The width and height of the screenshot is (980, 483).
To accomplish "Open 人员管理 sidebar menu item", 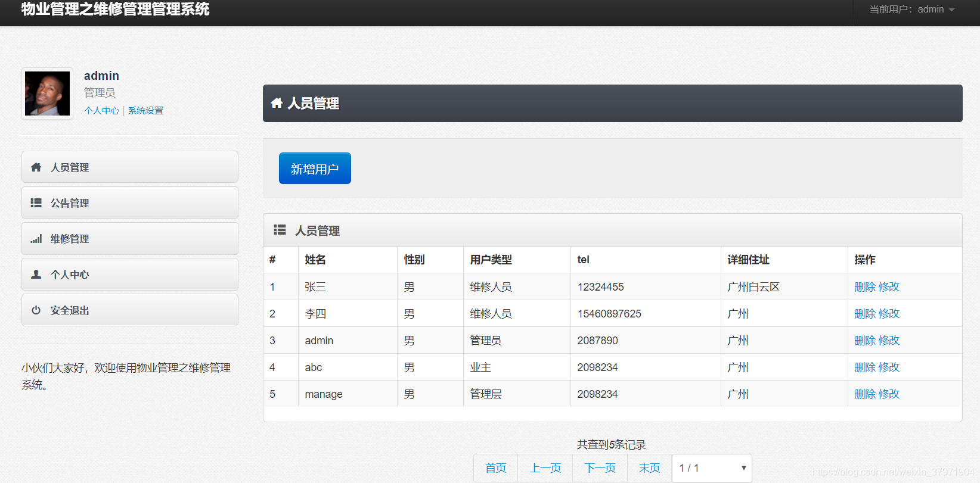I will [130, 167].
